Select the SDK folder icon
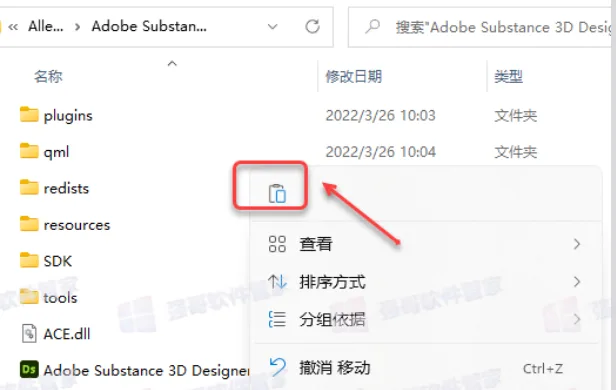The width and height of the screenshot is (616, 390). click(x=29, y=260)
